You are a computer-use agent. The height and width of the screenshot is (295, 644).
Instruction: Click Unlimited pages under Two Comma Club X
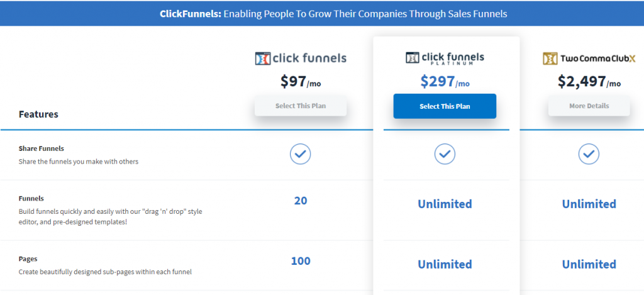589,264
